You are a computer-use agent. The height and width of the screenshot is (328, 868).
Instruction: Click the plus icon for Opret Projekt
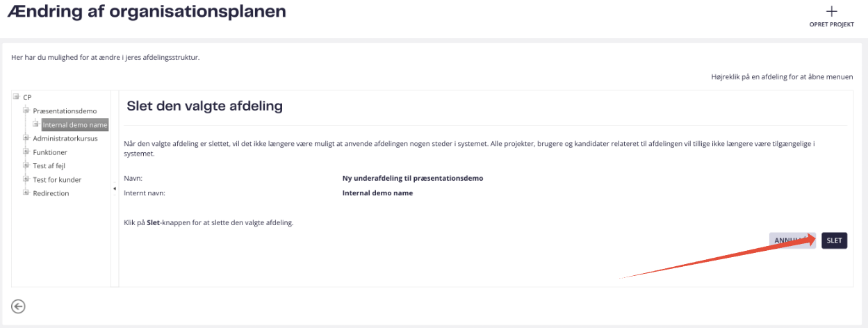pyautogui.click(x=831, y=11)
